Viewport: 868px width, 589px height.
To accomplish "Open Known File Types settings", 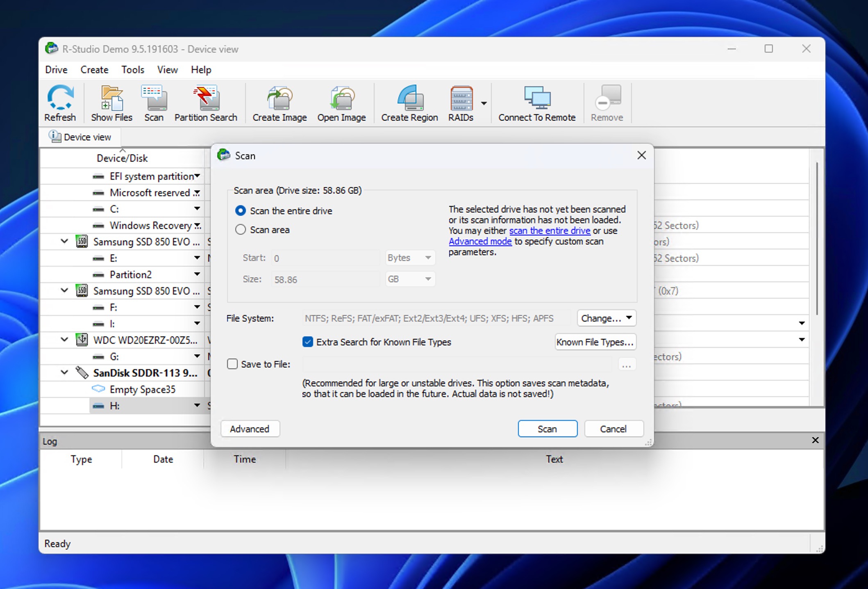I will click(595, 342).
